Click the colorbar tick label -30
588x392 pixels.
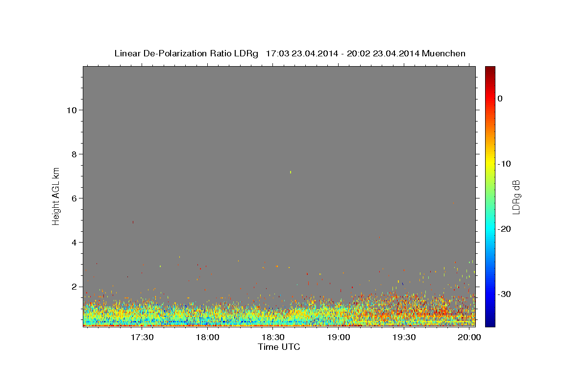click(504, 294)
